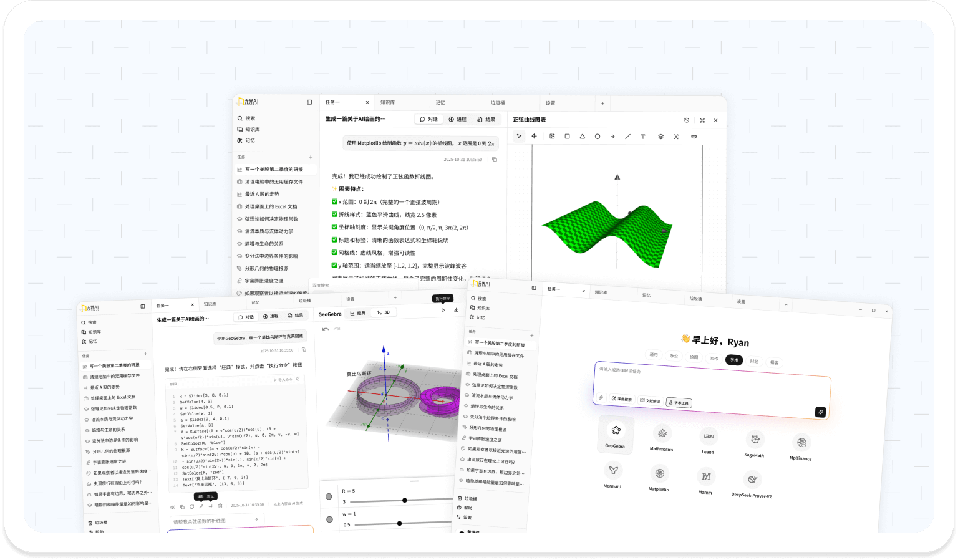This screenshot has width=958, height=560.
Task: Toggle the 学术工具 option in input box
Action: point(679,402)
